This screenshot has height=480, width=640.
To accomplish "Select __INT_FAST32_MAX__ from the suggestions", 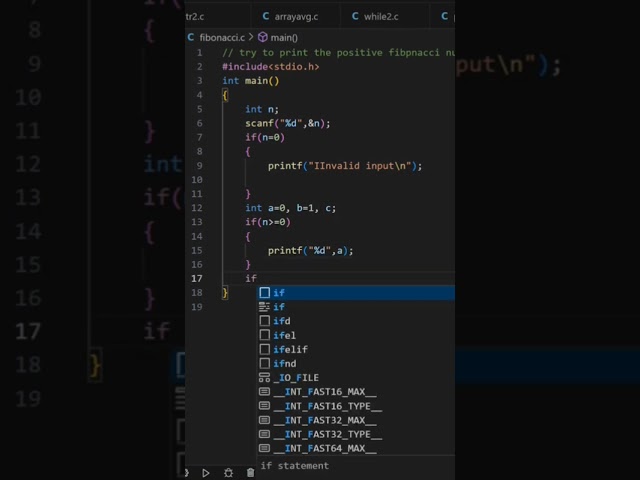I will [356, 420].
